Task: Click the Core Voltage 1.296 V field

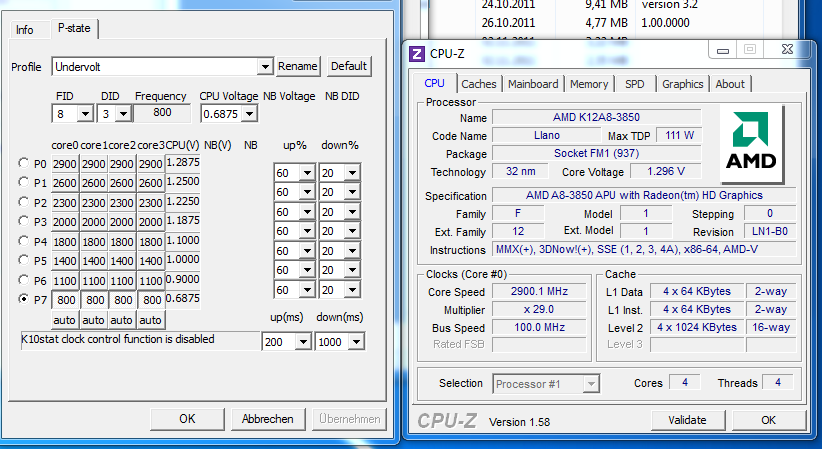Action: click(666, 171)
